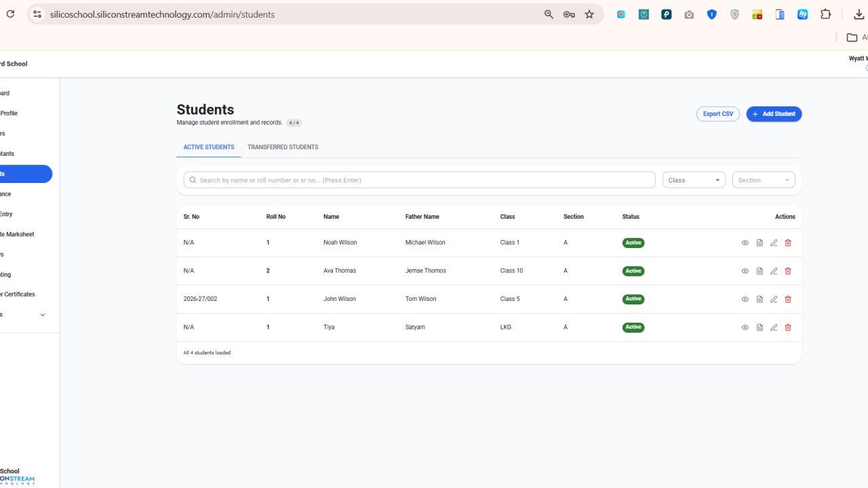This screenshot has width=868, height=488.
Task: Click the Sr. No column header
Action: point(191,217)
